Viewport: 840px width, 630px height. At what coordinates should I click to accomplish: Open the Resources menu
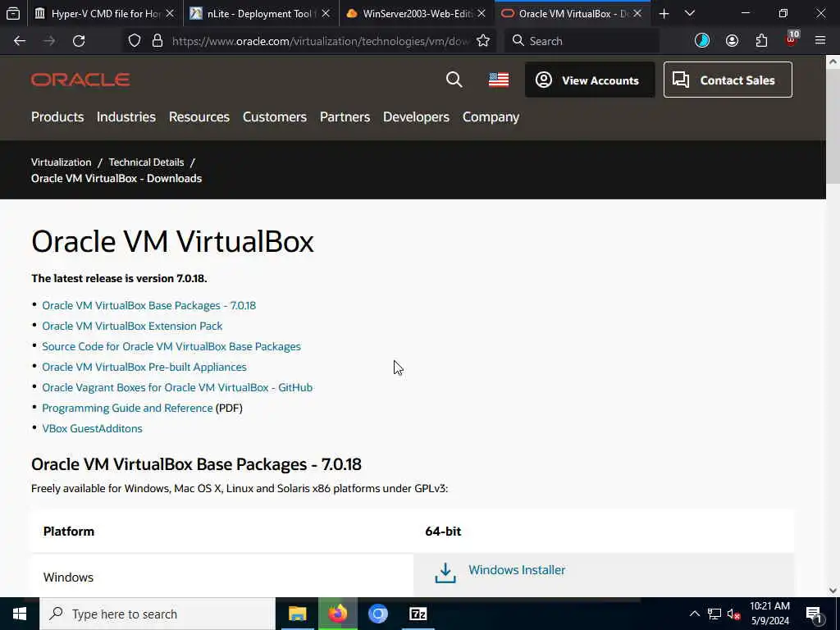(x=199, y=116)
